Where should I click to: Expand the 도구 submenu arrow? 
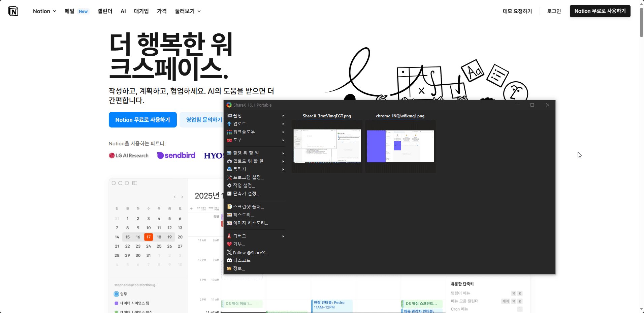coord(283,140)
